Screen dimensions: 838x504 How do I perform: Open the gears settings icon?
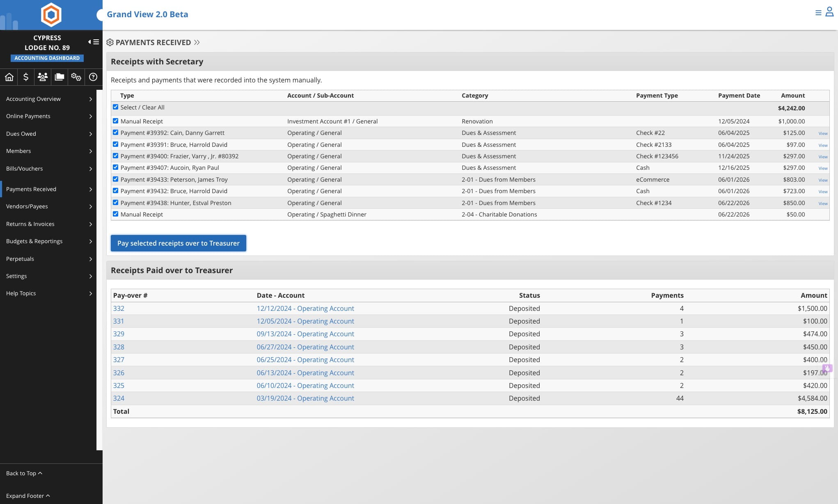76,77
